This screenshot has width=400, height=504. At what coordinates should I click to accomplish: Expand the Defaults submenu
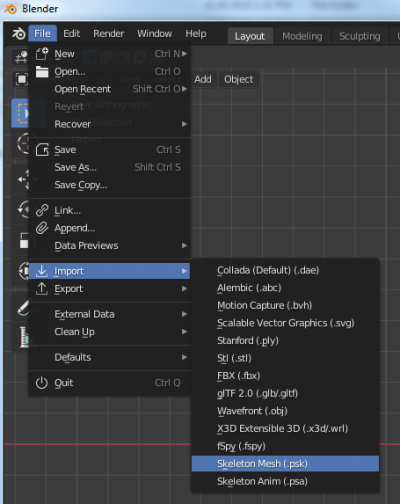coord(184,357)
